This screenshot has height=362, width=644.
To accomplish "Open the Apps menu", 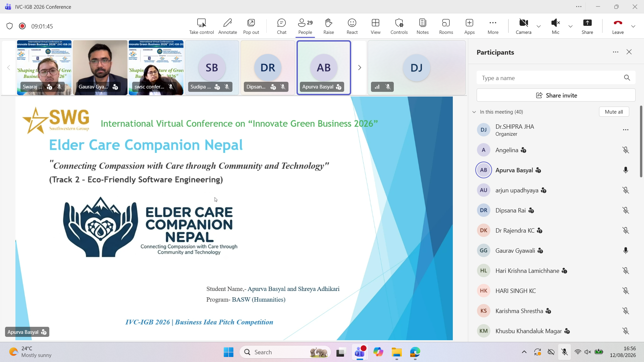I will pyautogui.click(x=469, y=26).
